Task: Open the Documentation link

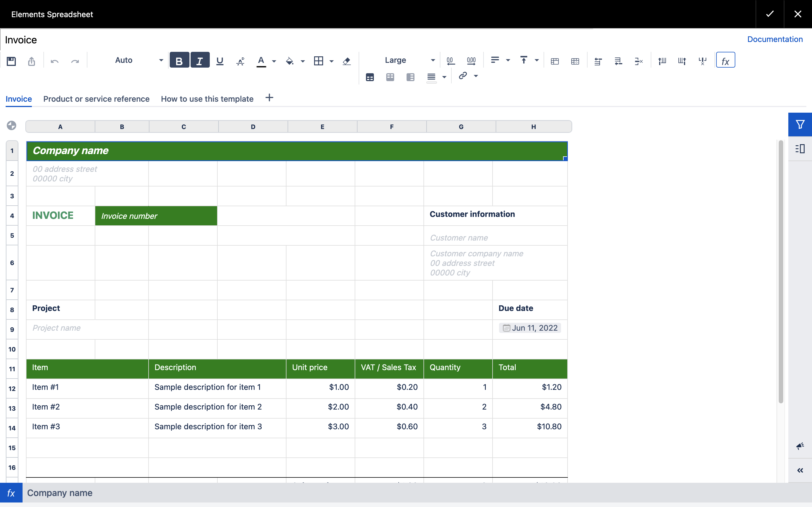Action: click(x=775, y=39)
